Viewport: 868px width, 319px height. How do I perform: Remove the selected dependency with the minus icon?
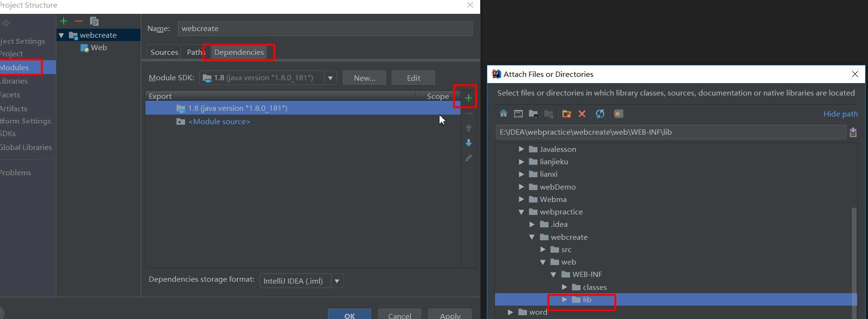point(469,114)
